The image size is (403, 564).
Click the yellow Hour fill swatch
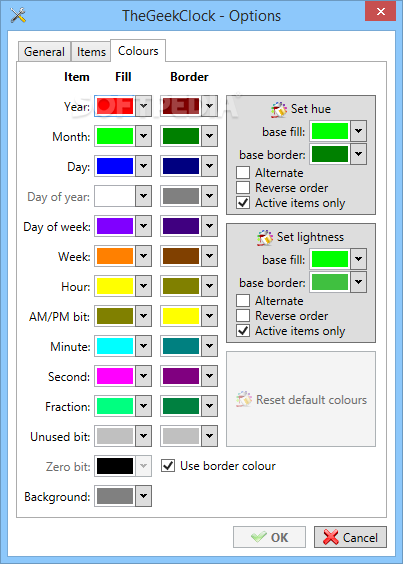(x=115, y=286)
